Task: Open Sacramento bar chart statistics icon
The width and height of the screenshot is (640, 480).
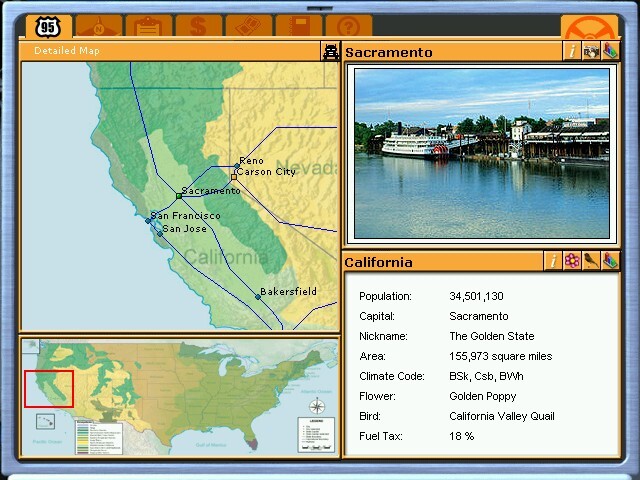Action: pyautogui.click(x=610, y=51)
